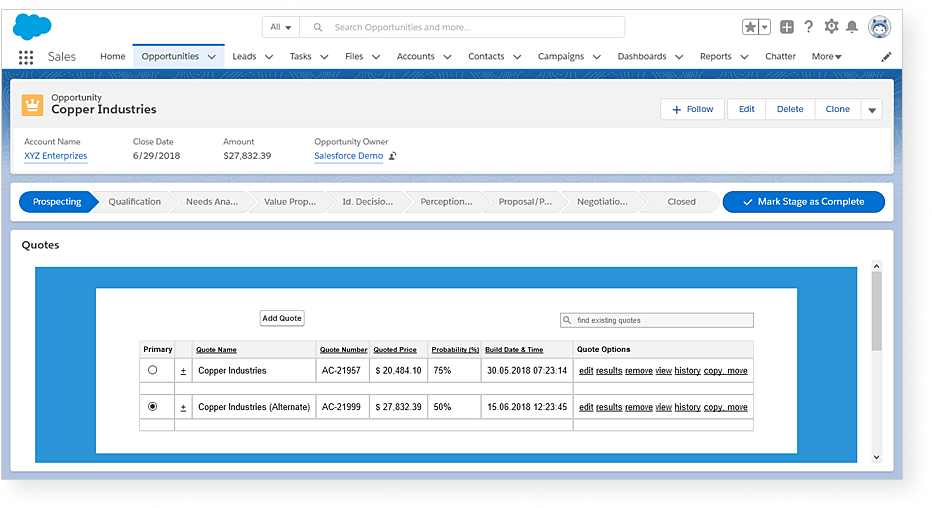Click the Quotes panel scroll down arrow
The width and height of the screenshot is (932, 508).
coord(876,457)
